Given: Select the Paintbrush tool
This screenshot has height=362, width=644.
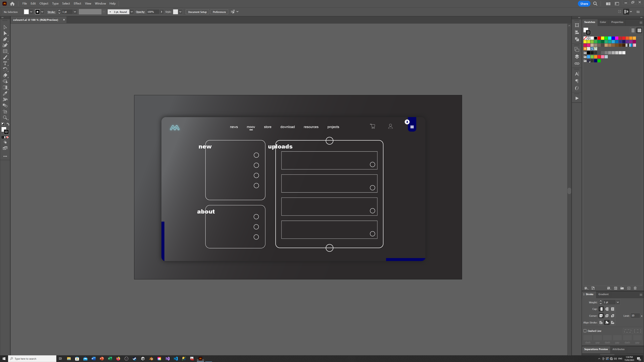Looking at the screenshot, I should [x=5, y=57].
